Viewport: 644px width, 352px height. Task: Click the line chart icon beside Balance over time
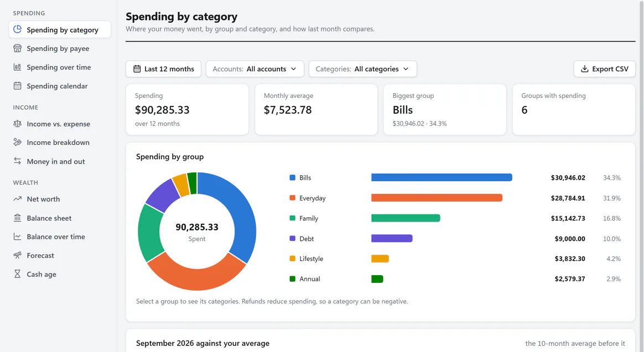pyautogui.click(x=17, y=237)
